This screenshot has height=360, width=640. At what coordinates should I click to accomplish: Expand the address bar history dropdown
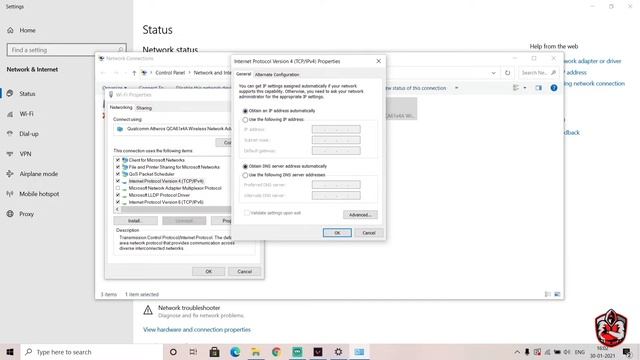[493, 73]
